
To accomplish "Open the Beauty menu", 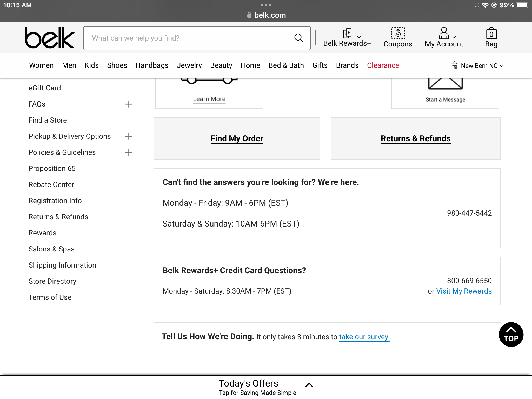I will pos(221,65).
